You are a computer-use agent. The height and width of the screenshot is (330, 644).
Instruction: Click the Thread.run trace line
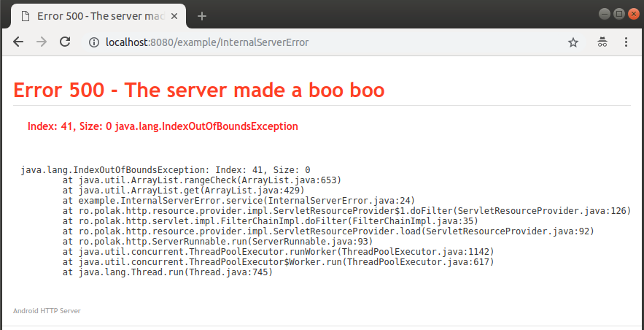(x=168, y=272)
